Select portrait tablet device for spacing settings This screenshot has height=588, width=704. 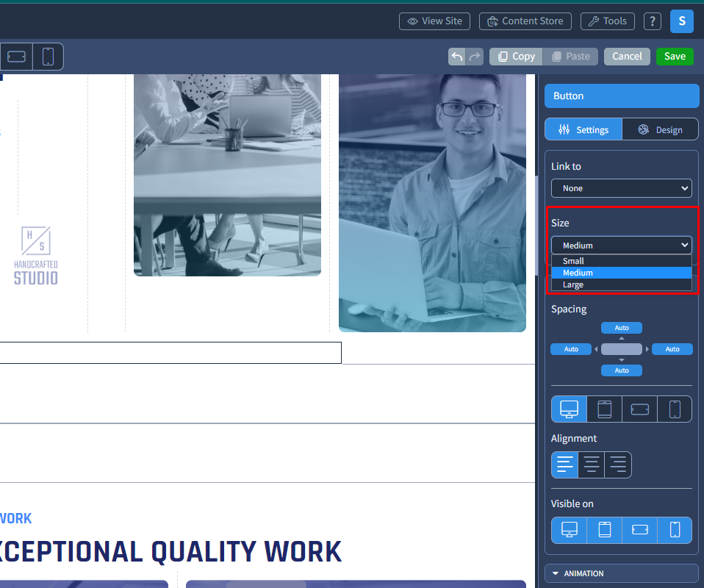click(x=604, y=409)
